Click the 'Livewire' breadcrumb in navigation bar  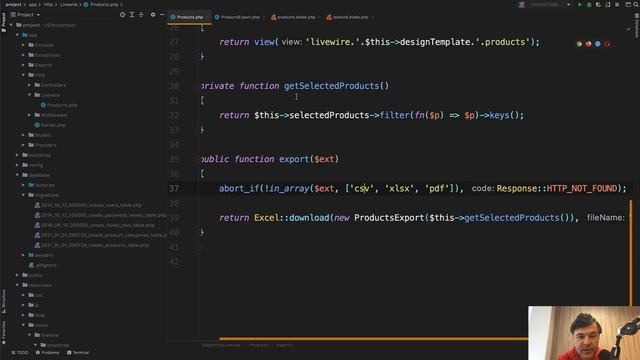69,4
